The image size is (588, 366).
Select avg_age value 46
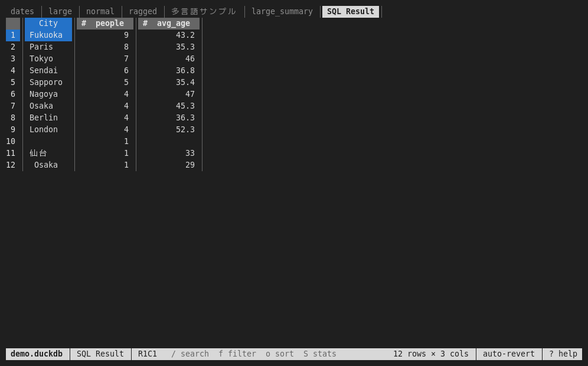[169, 59]
